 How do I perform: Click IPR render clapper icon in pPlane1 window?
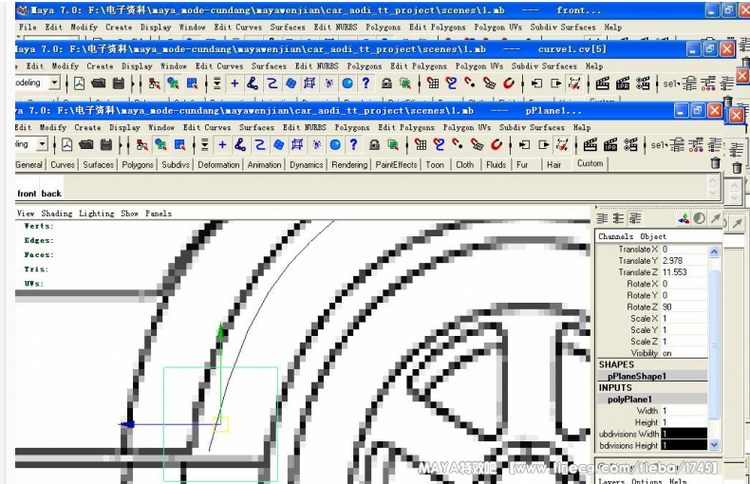[610, 144]
